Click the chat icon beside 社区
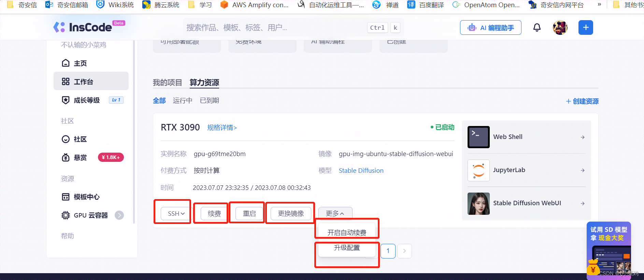The image size is (644, 280). [x=66, y=139]
